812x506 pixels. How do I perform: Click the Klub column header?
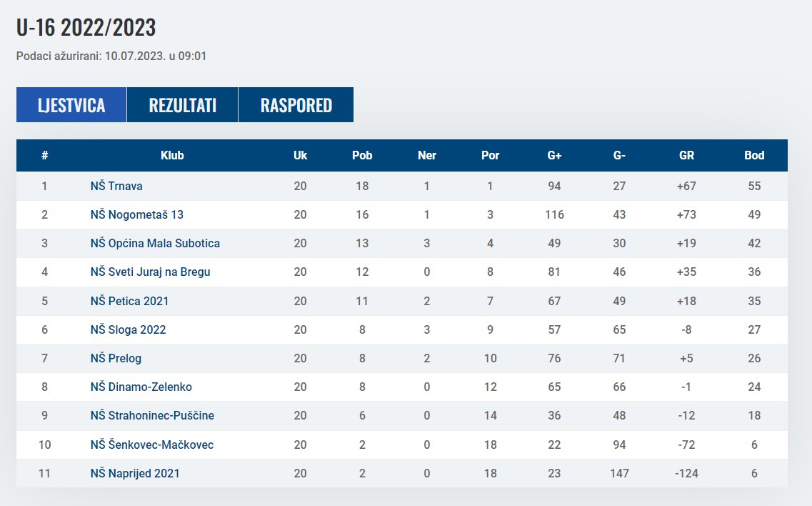click(172, 155)
